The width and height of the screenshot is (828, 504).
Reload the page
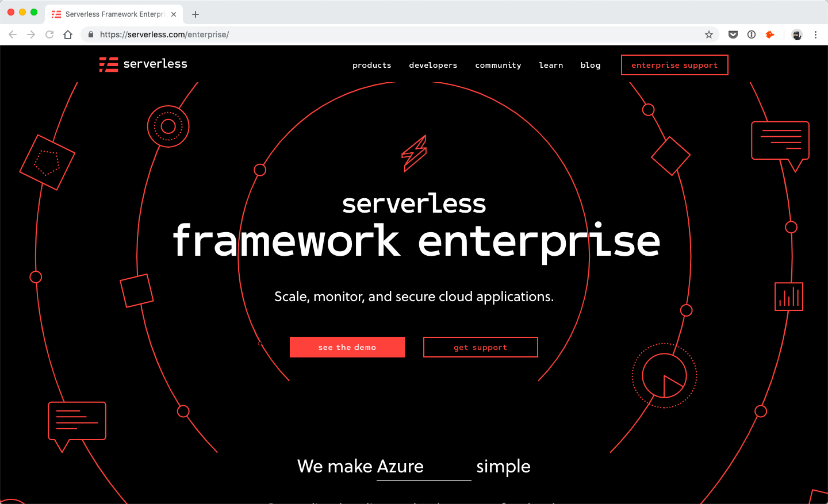pos(49,34)
